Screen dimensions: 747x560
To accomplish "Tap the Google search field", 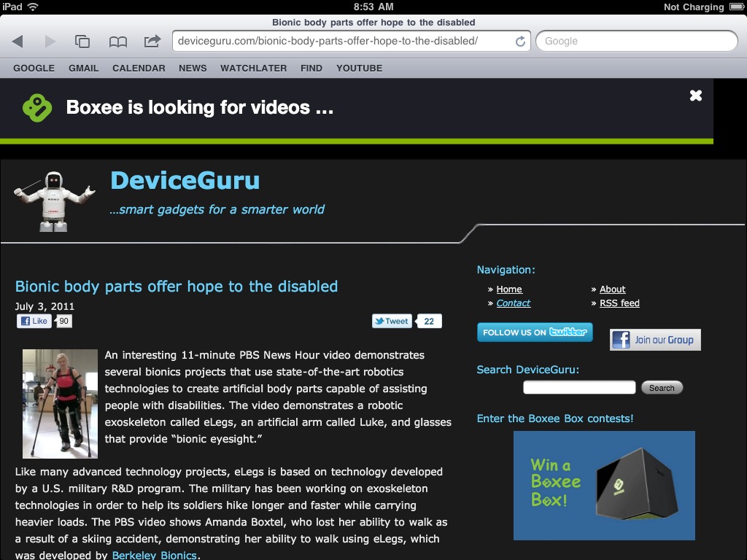I will [636, 41].
